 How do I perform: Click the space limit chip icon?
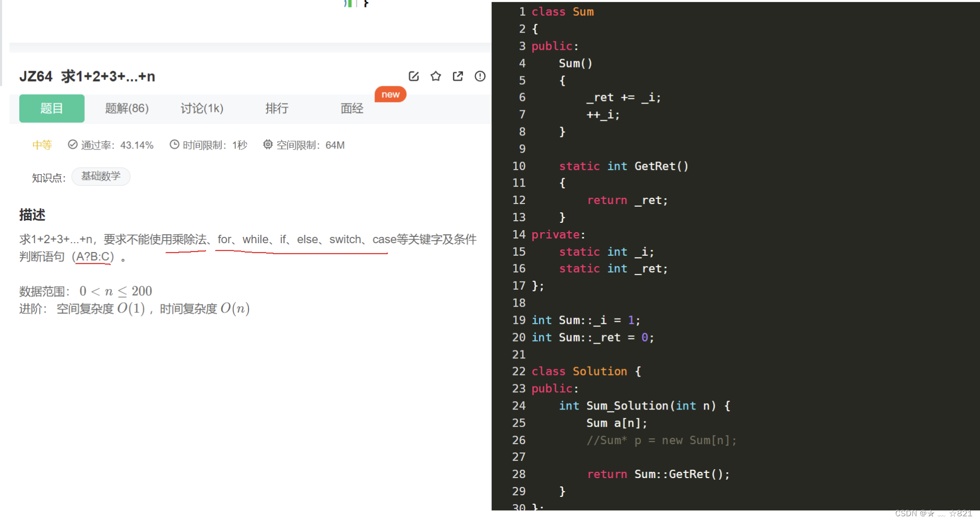pos(268,144)
